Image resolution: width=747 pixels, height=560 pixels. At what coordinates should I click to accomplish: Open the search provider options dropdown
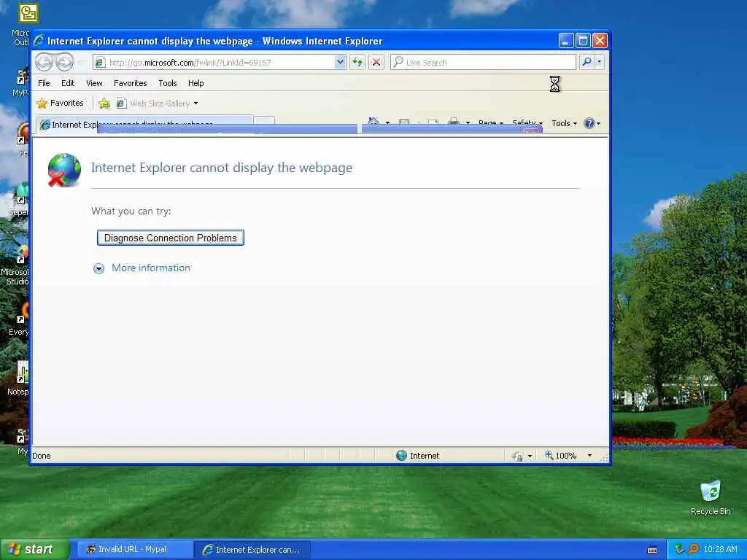pyautogui.click(x=600, y=62)
